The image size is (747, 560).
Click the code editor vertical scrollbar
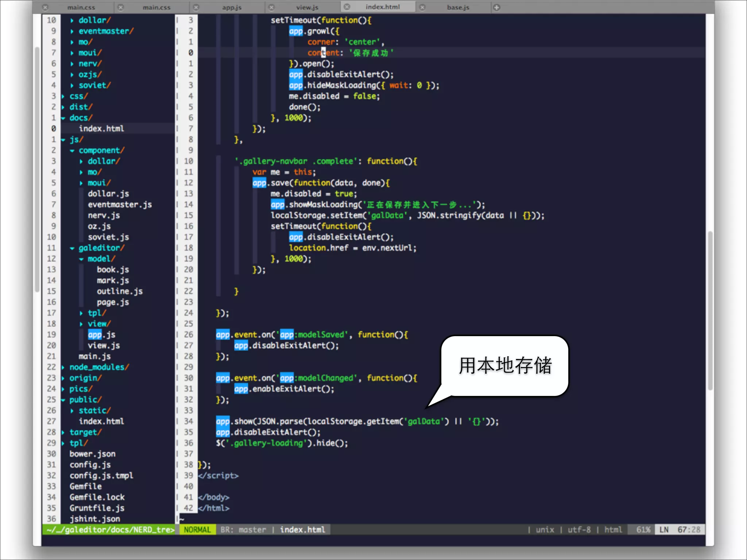(x=710, y=311)
